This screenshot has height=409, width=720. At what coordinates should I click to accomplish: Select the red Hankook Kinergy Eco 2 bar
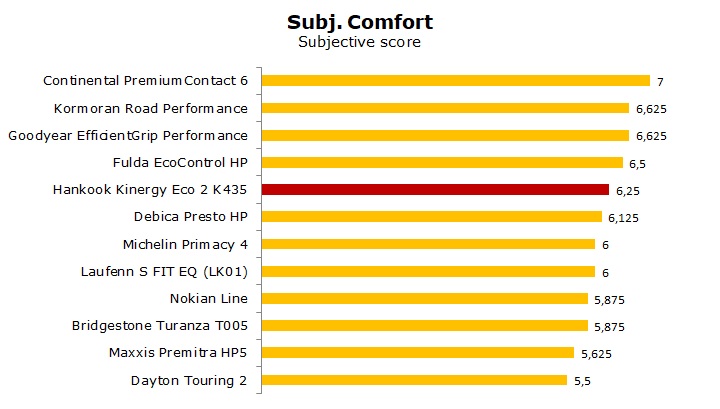(435, 189)
